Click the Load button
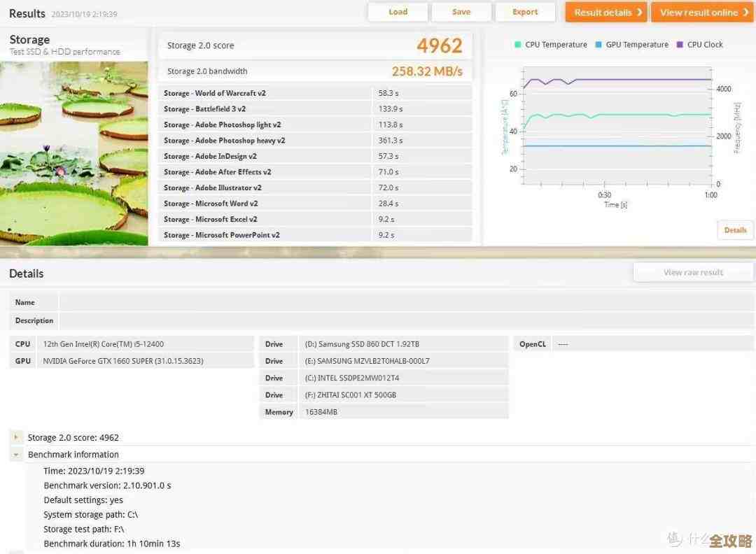Viewport: 756px width, 554px height. pyautogui.click(x=398, y=12)
